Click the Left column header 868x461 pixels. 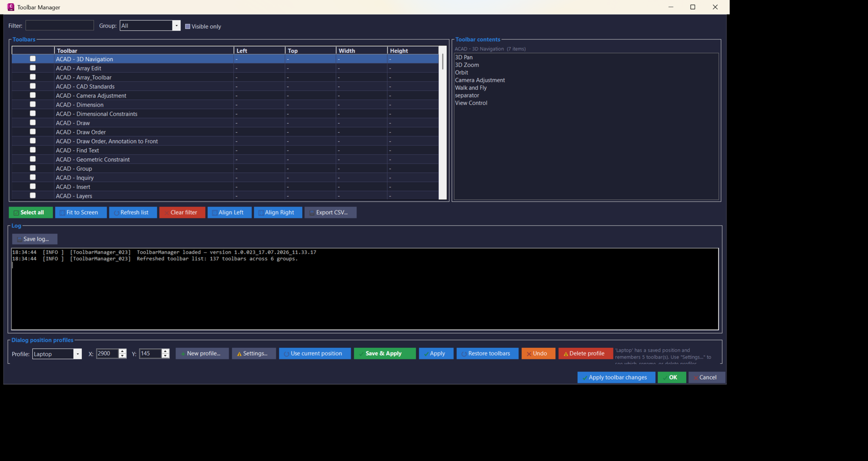[259, 50]
